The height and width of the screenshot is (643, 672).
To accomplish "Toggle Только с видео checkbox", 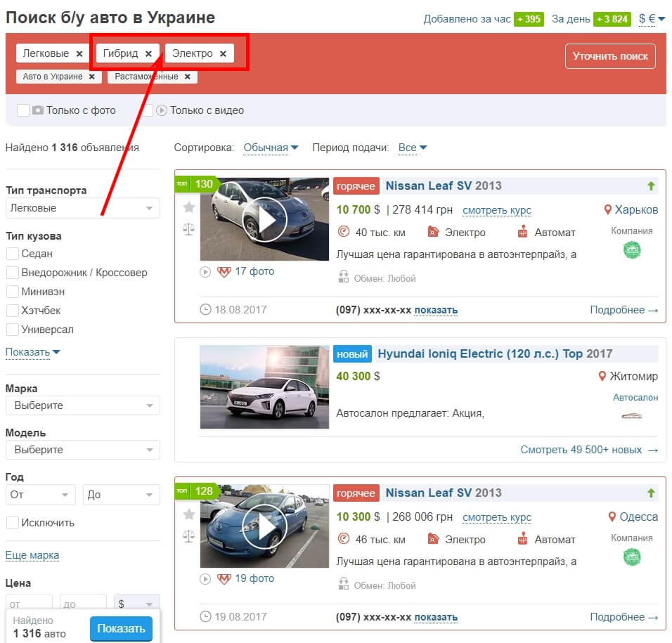I will coord(148,110).
